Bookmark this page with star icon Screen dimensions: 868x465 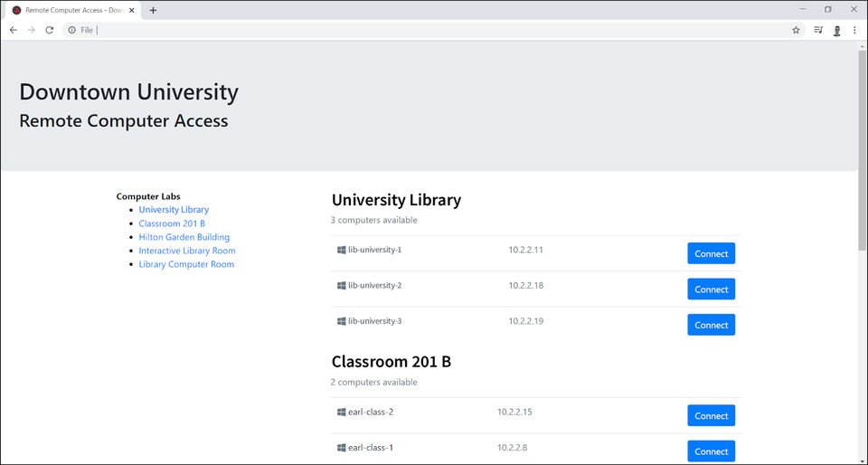coord(796,30)
